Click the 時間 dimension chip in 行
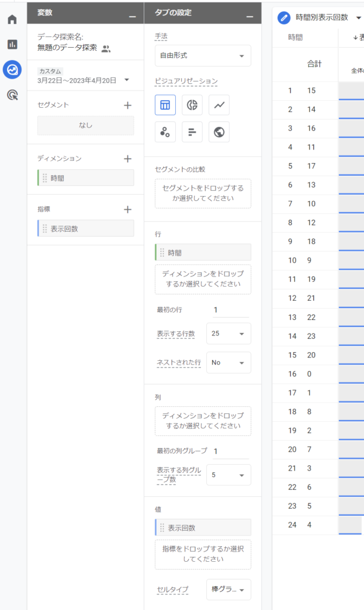 pyautogui.click(x=203, y=253)
